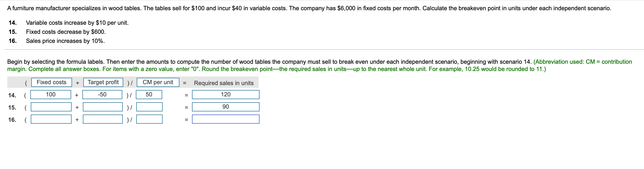Select the CM per unit formula label
Viewport: 644px width, 169px height.
pos(158,82)
